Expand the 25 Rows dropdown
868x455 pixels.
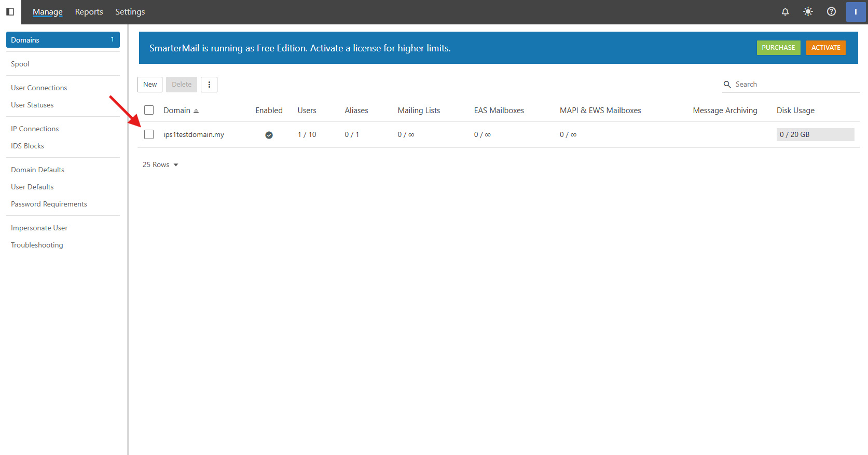pyautogui.click(x=160, y=164)
